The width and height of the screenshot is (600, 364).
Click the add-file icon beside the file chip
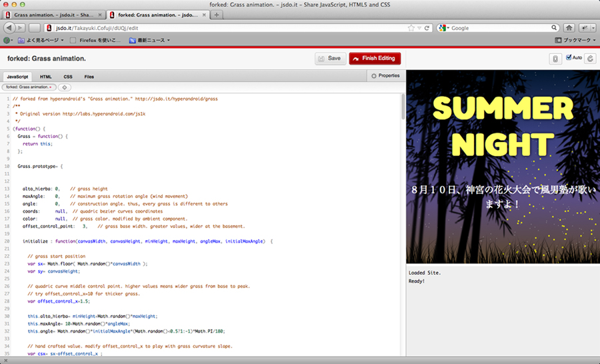click(x=65, y=87)
